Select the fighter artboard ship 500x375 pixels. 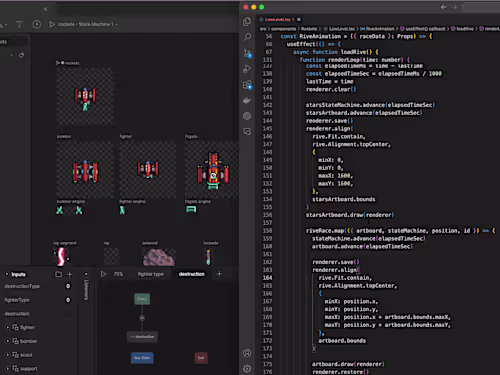tap(148, 169)
